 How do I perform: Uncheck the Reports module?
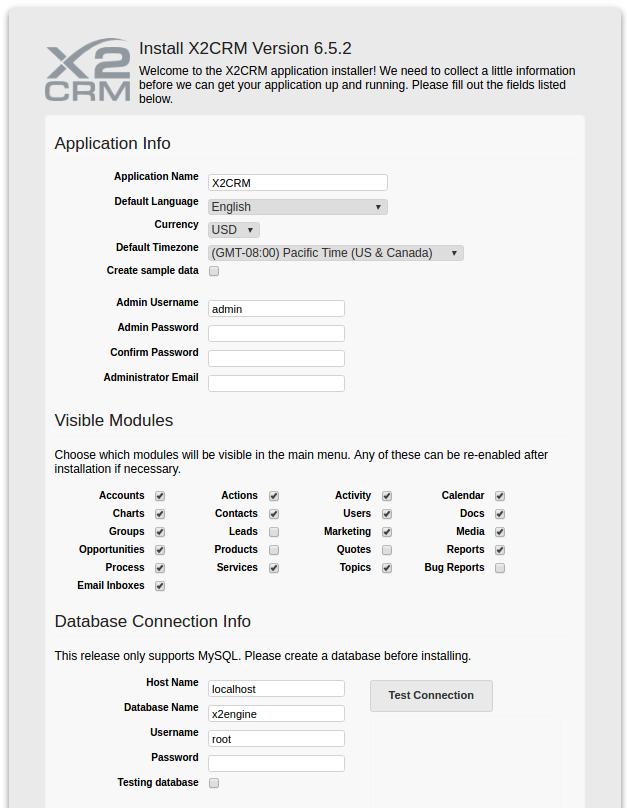500,550
